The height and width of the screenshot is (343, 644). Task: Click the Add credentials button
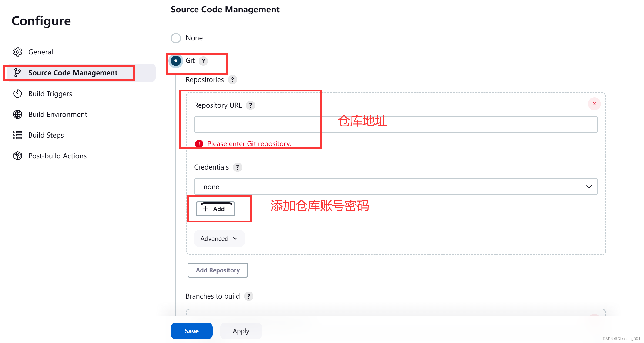215,209
